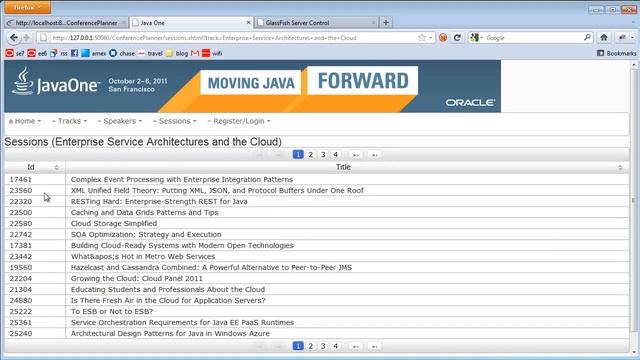Select session id 17461
The image size is (640, 360).
(20, 180)
